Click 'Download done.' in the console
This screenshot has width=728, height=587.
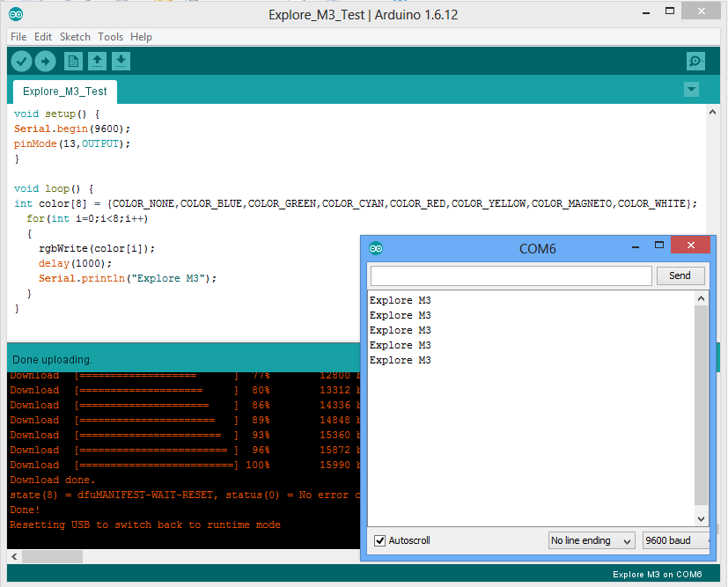click(53, 480)
